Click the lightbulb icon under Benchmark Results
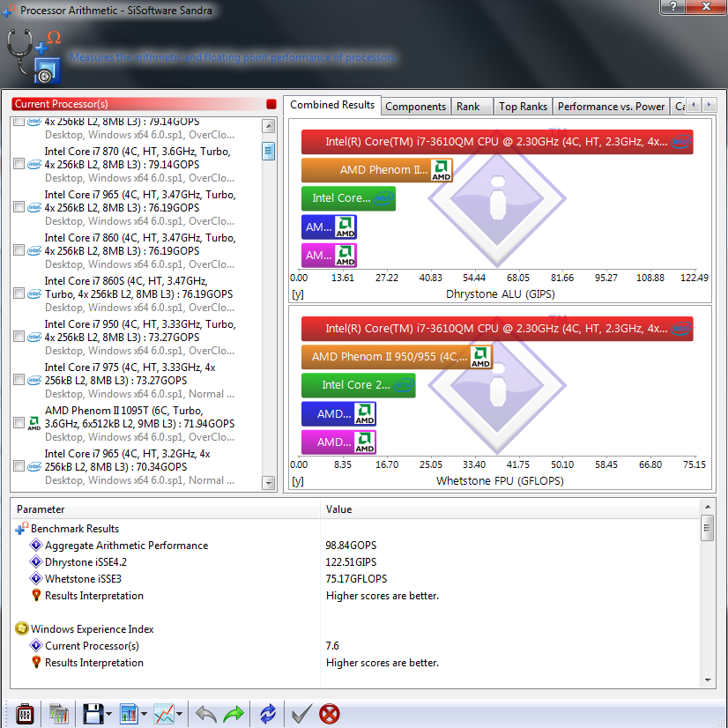Image resolution: width=728 pixels, height=728 pixels. click(x=36, y=595)
